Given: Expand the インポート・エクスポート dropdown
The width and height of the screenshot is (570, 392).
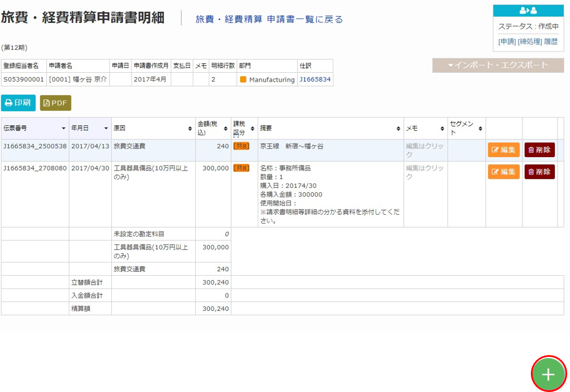Looking at the screenshot, I should click(x=497, y=65).
